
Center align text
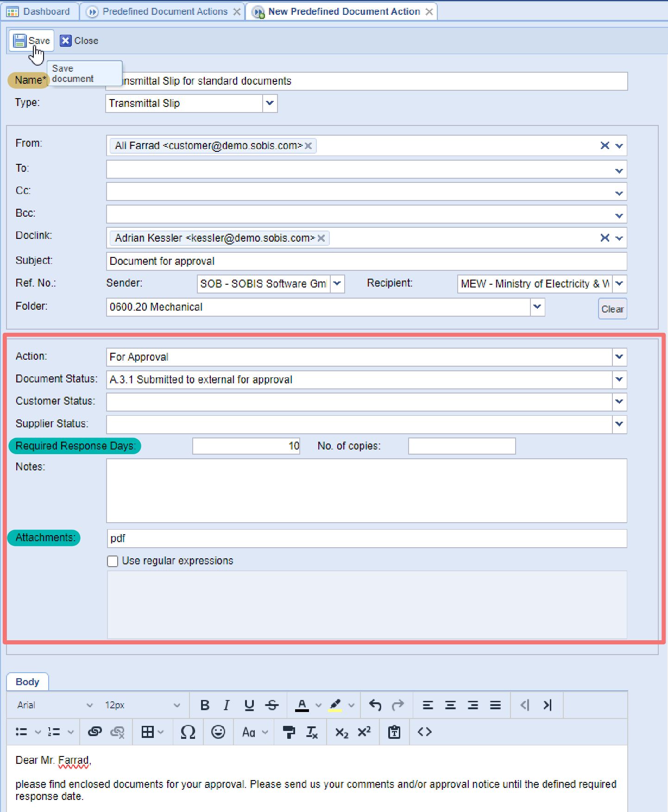[x=450, y=705]
